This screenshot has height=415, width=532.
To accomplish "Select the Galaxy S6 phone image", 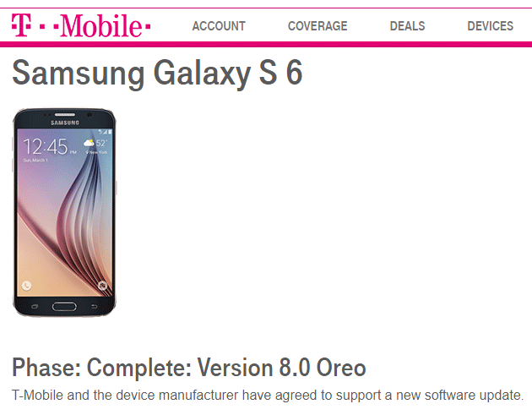I will click(64, 213).
